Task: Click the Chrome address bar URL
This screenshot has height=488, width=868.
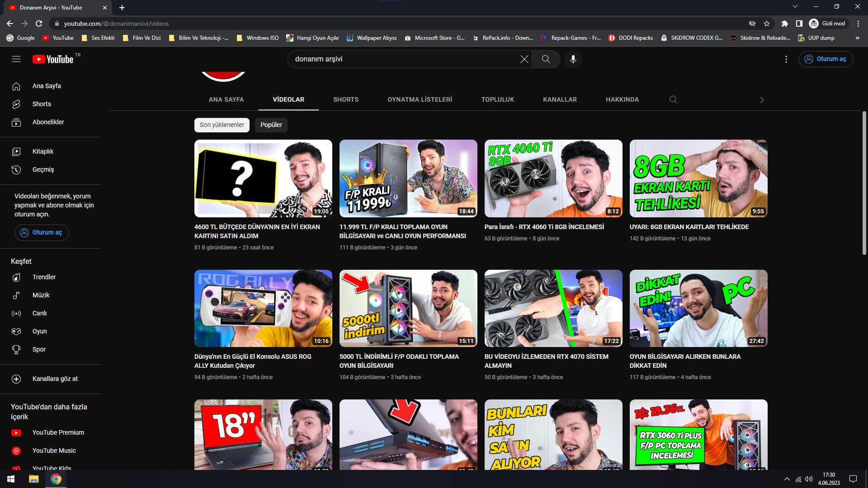Action: coord(117,23)
